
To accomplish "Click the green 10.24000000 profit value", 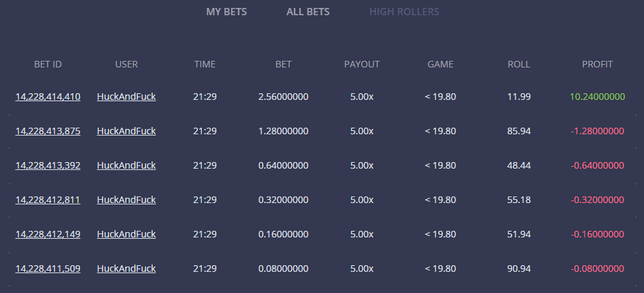I will [x=597, y=97].
